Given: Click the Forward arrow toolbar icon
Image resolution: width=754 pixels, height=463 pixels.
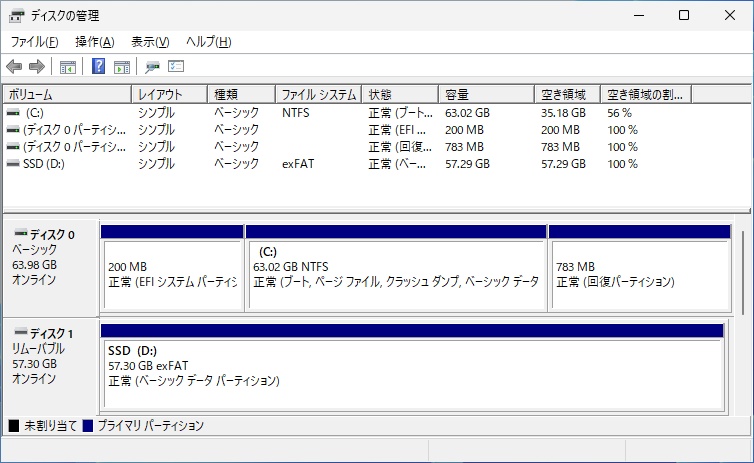Looking at the screenshot, I should pyautogui.click(x=37, y=66).
